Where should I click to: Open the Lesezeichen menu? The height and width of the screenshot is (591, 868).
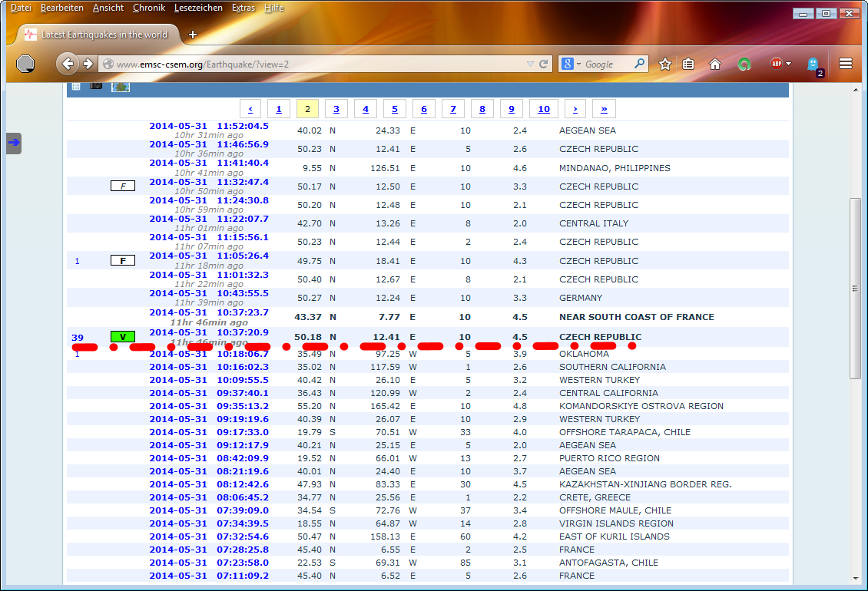tap(198, 8)
